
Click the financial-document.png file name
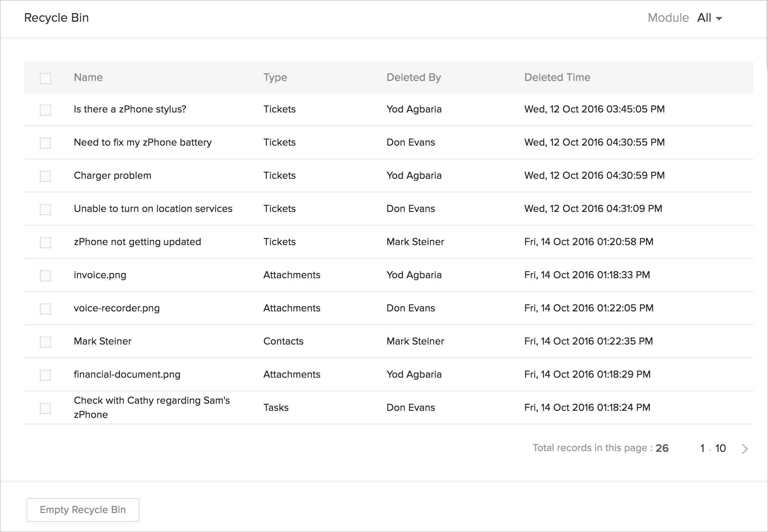[127, 375]
